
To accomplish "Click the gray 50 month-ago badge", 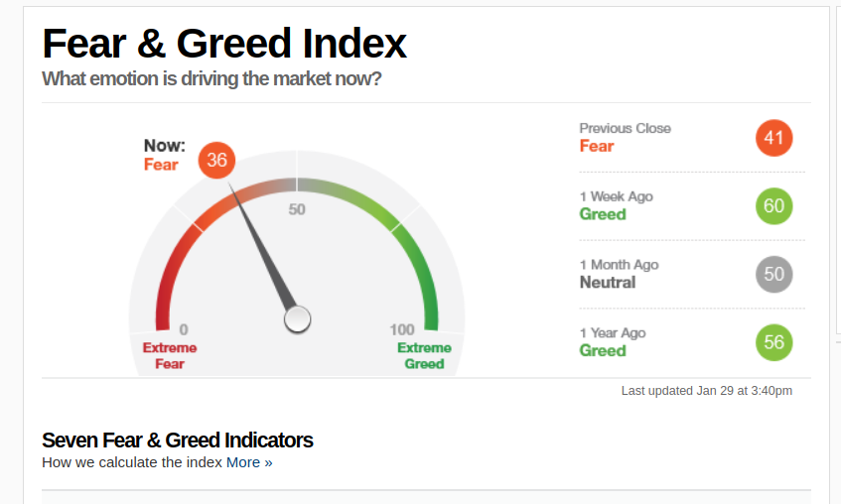I will pyautogui.click(x=773, y=274).
